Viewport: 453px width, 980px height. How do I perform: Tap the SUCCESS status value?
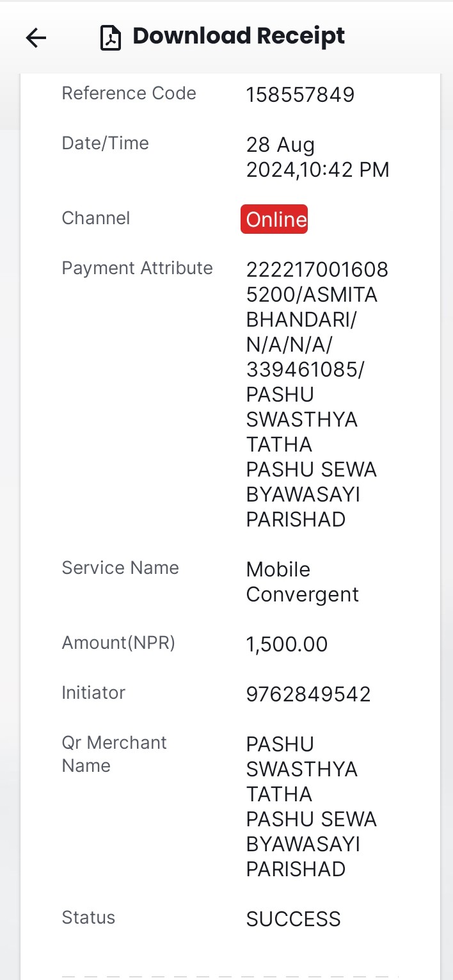(293, 919)
